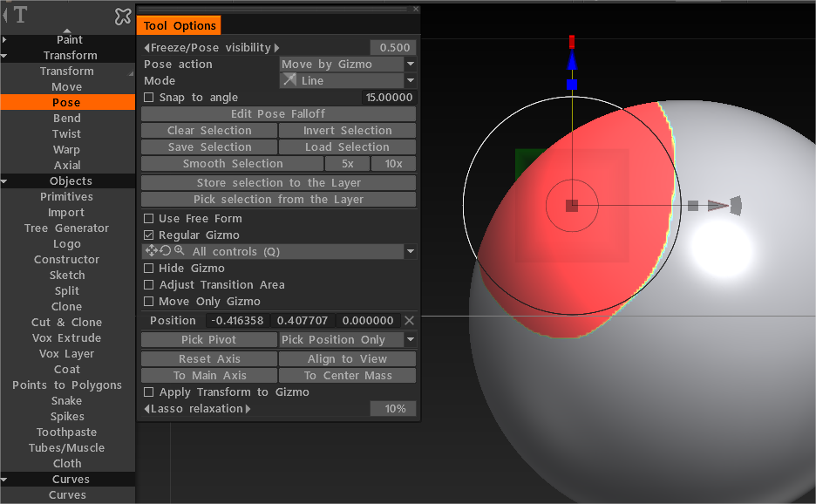Image resolution: width=816 pixels, height=504 pixels.
Task: Click the left arrow beside Freeze/Pose visibility
Action: point(146,48)
